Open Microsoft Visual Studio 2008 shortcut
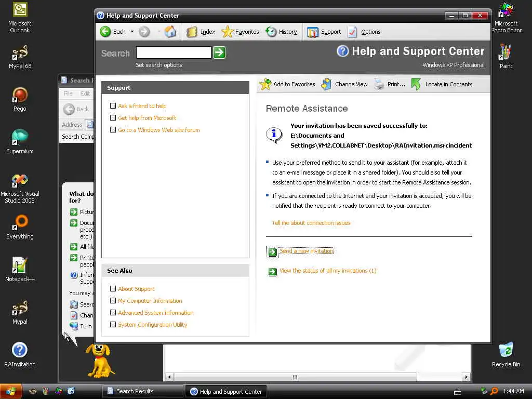Image resolution: width=532 pixels, height=399 pixels. point(20,188)
